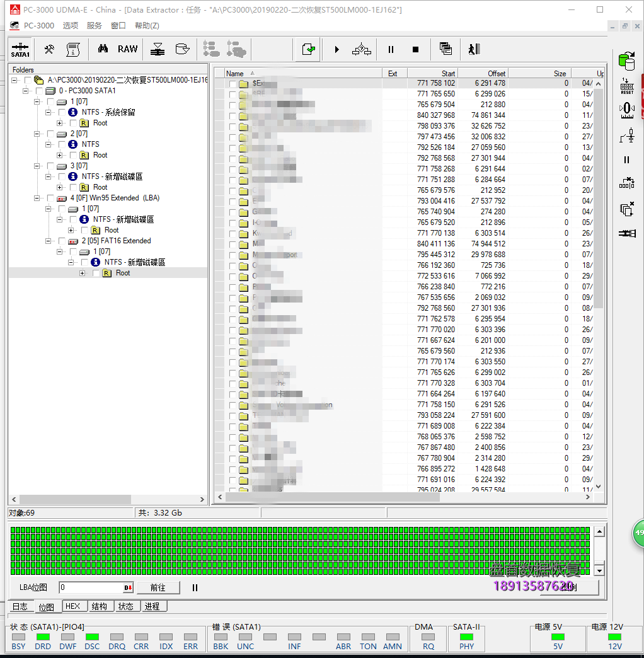Check the box next to NTFS - 系統保留
The height and width of the screenshot is (658, 644).
[x=62, y=112]
